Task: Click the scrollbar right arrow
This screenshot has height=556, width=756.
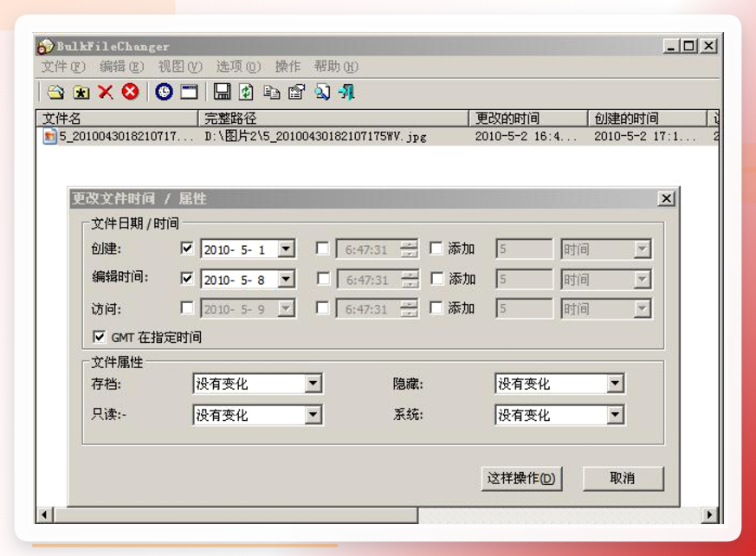Action: coord(709,515)
